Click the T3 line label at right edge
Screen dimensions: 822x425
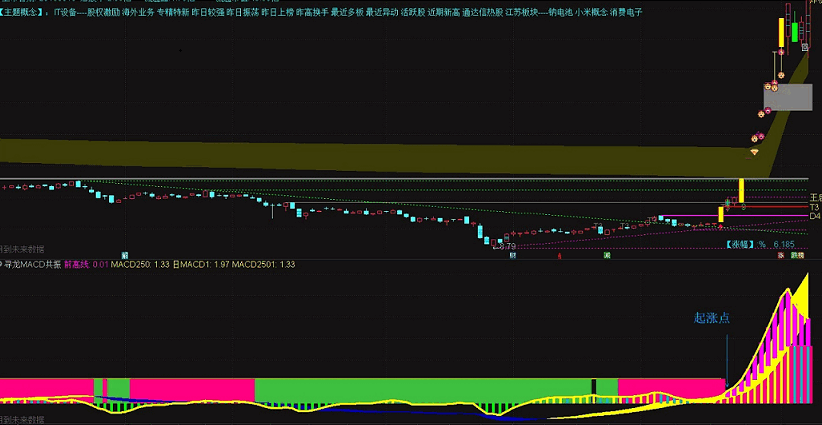coord(814,207)
